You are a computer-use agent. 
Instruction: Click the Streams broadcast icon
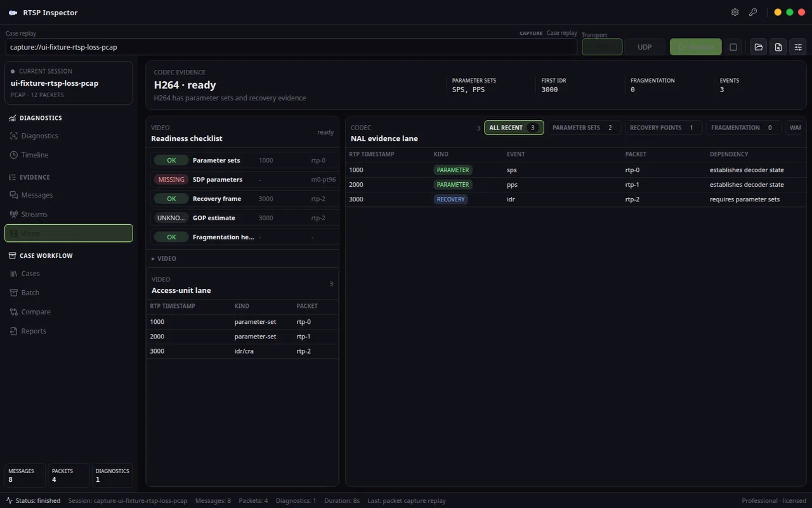click(14, 214)
